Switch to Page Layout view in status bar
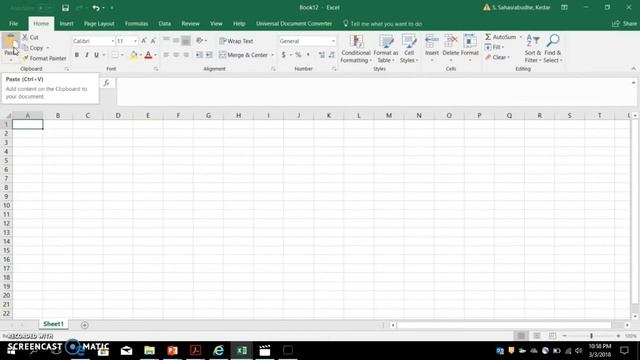This screenshot has height=360, width=640. click(x=537, y=336)
